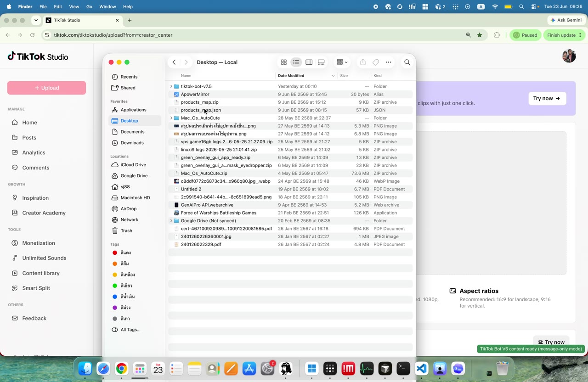The image size is (588, 382).
Task: Expand the Google Drive (Not synced) folder
Action: [x=171, y=221]
